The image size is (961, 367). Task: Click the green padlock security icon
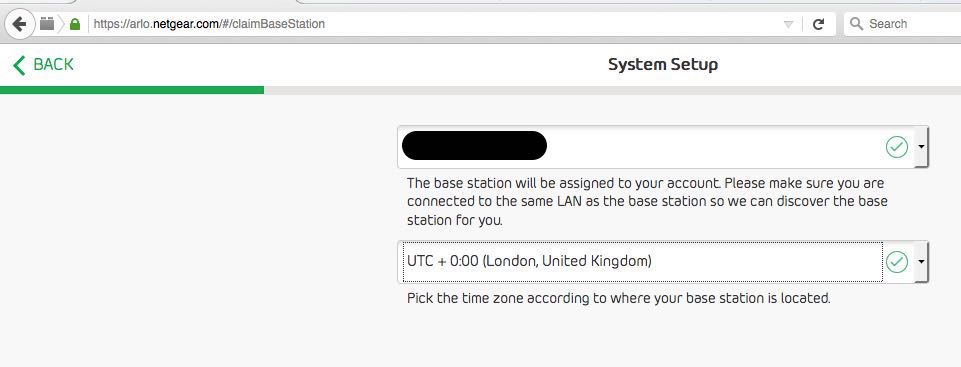pyautogui.click(x=75, y=25)
